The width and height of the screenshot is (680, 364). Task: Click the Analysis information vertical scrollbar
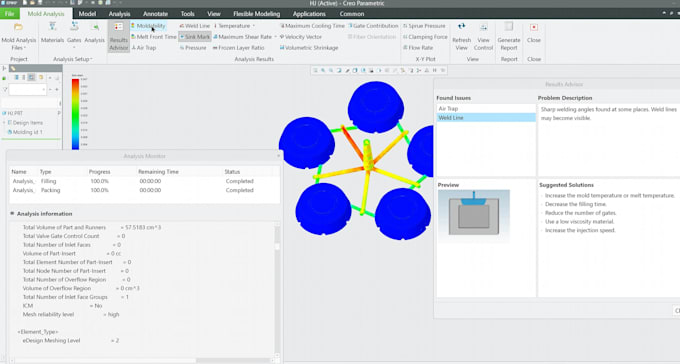click(x=277, y=289)
